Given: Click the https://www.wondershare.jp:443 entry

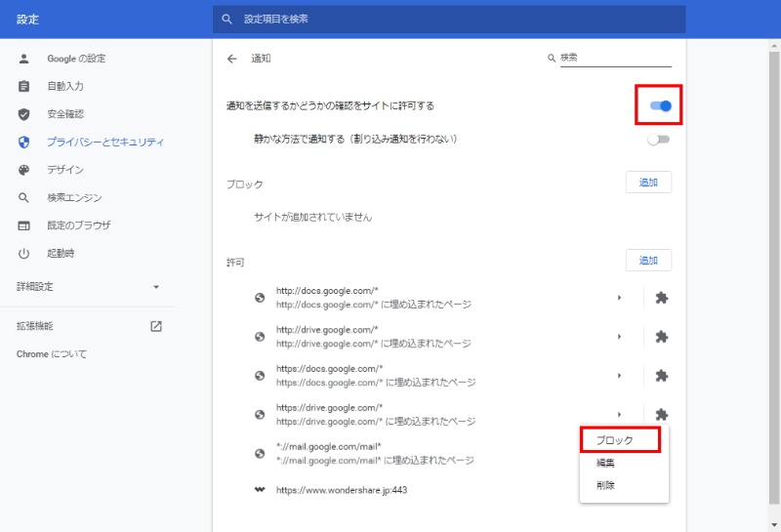Looking at the screenshot, I should tap(342, 490).
